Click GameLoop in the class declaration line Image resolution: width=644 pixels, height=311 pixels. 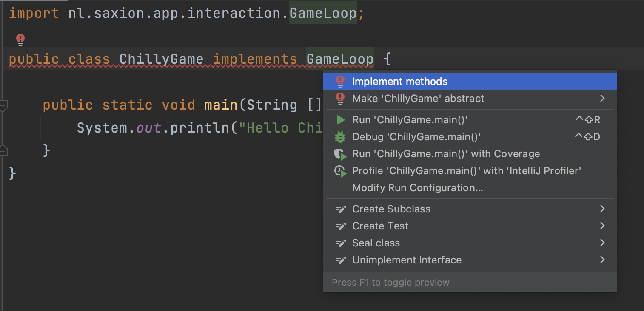(x=340, y=59)
